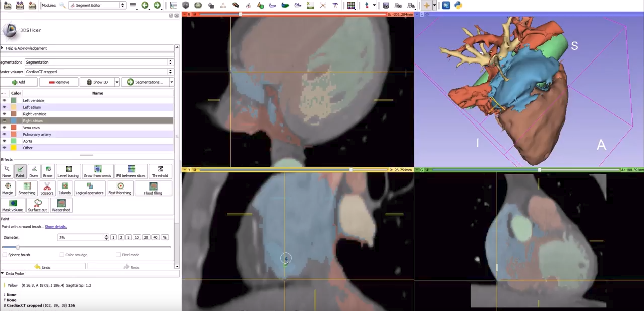644x311 pixels.
Task: Click the Grow from seeds effect
Action: 97,172
